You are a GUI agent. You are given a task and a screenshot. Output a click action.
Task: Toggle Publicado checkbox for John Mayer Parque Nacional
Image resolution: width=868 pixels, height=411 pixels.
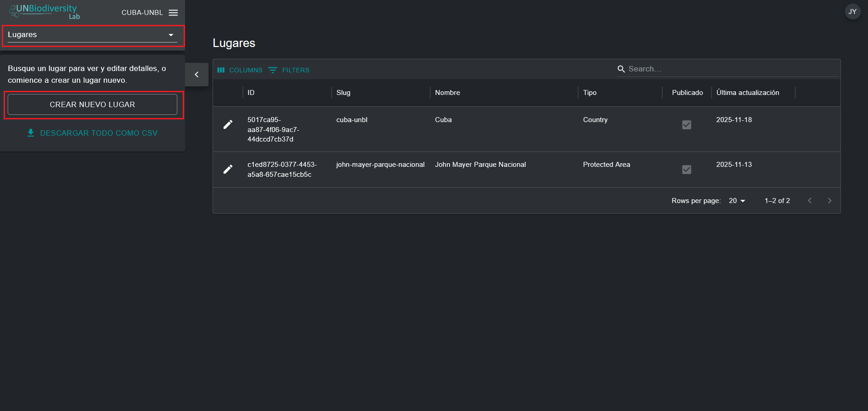[686, 170]
